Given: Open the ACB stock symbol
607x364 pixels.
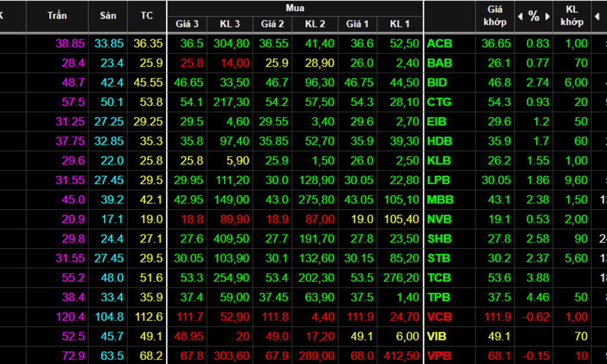Looking at the screenshot, I should coord(439,43).
